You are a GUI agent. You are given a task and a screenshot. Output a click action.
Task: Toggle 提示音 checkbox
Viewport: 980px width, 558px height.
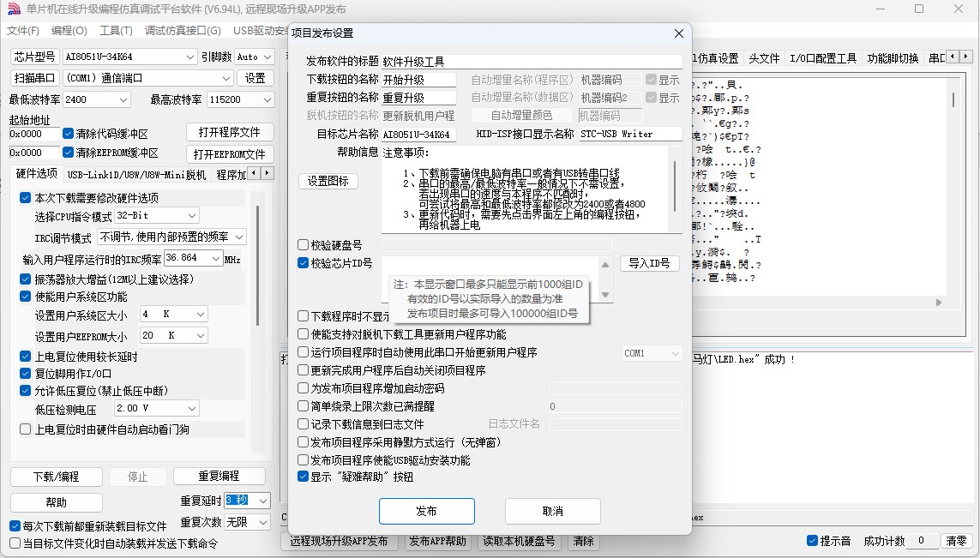coord(813,541)
